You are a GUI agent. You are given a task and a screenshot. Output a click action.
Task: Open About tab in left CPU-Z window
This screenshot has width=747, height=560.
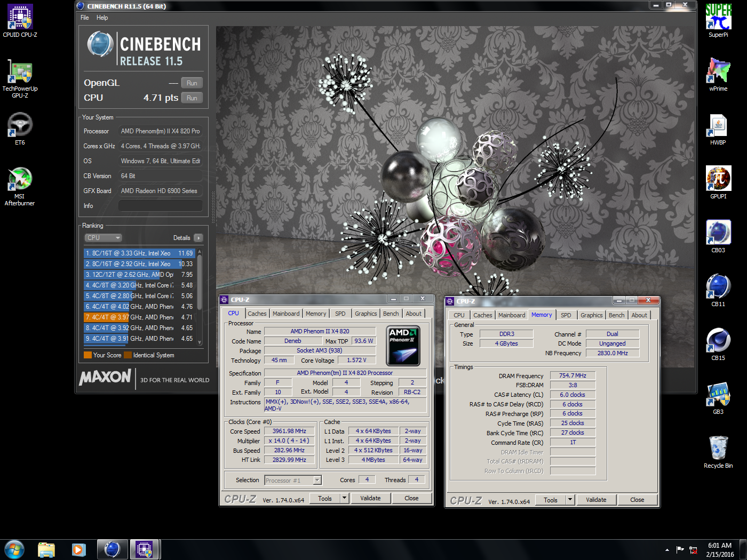[x=414, y=314]
